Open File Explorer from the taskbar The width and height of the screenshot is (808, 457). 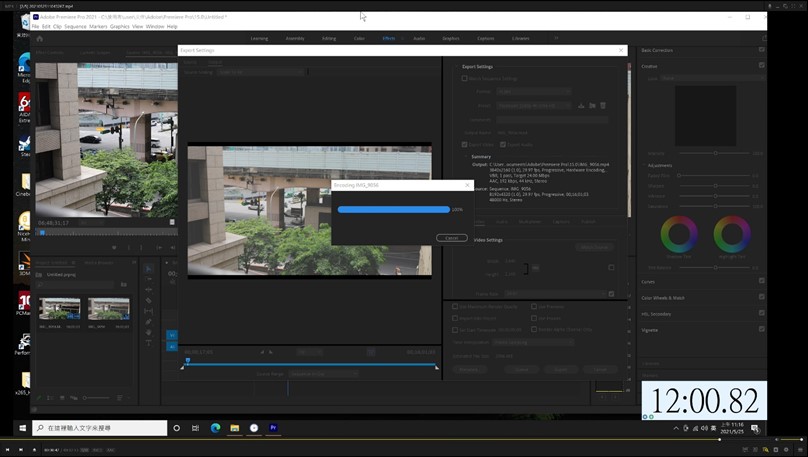point(234,428)
